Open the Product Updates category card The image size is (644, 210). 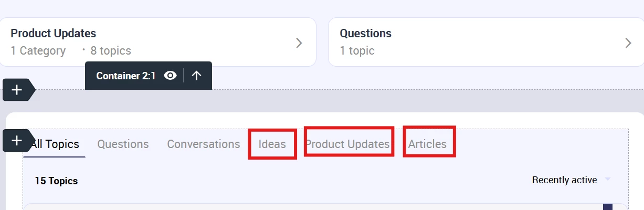click(x=157, y=42)
